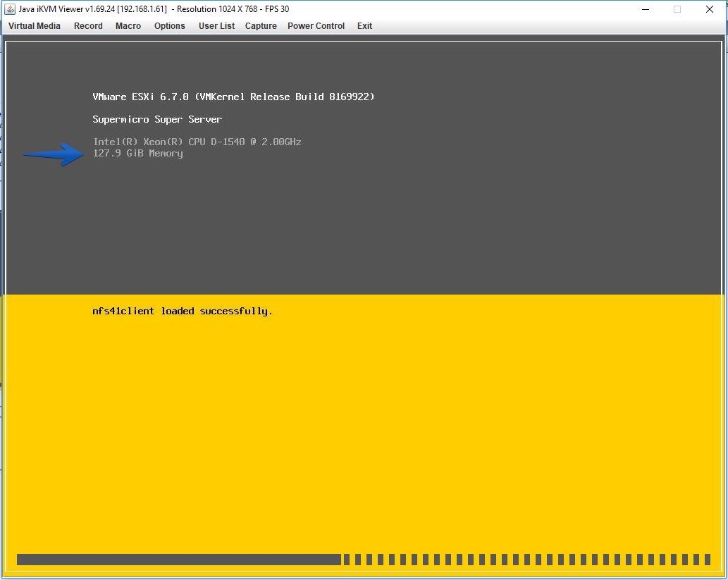Click the 127.9 GiB Memory text

tap(138, 153)
